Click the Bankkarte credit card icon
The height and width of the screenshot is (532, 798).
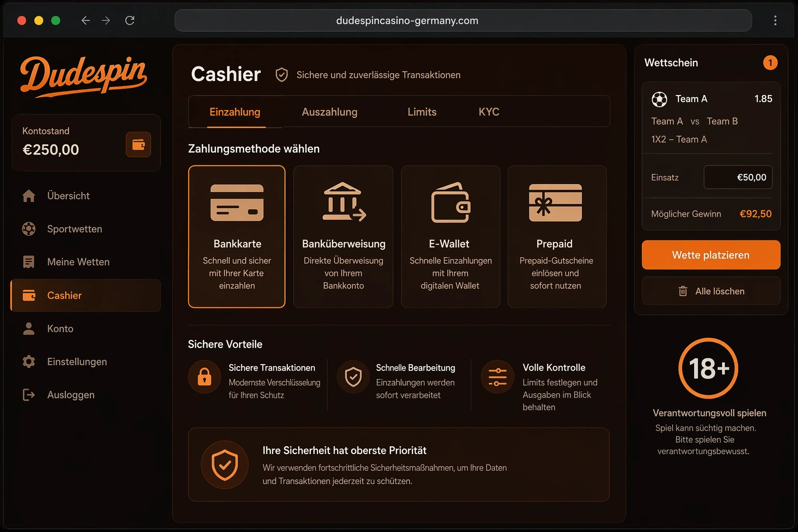pyautogui.click(x=237, y=203)
